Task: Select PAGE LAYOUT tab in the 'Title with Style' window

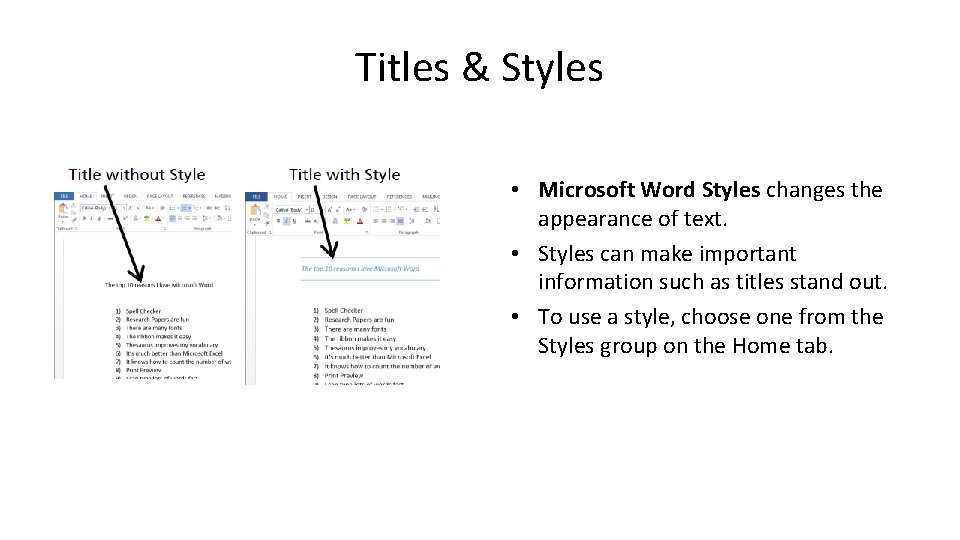Action: click(x=362, y=197)
